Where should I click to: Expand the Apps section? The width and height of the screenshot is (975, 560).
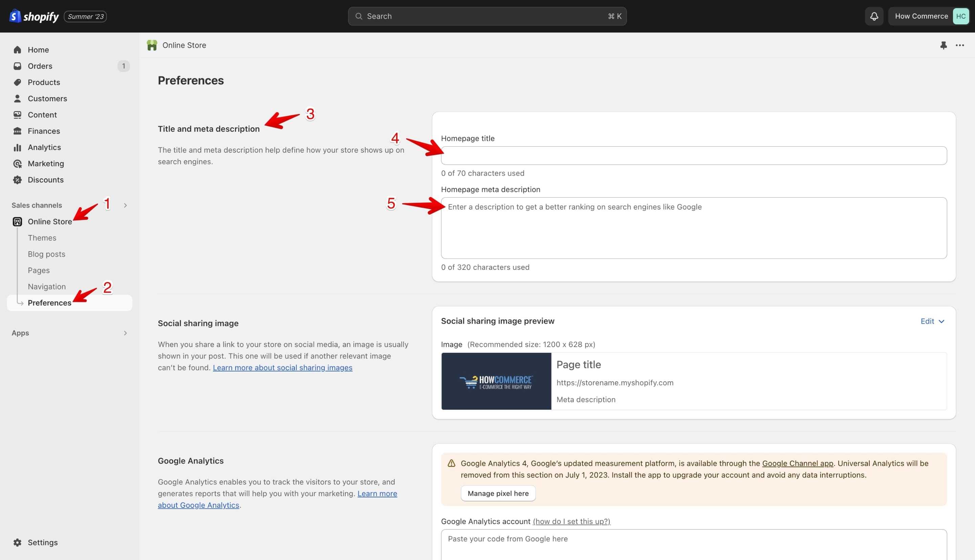click(x=125, y=333)
